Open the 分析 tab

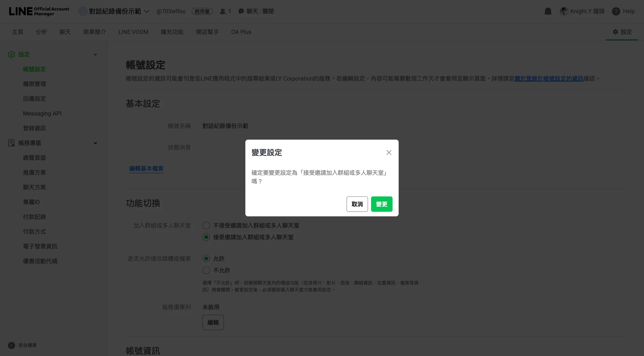[41, 32]
